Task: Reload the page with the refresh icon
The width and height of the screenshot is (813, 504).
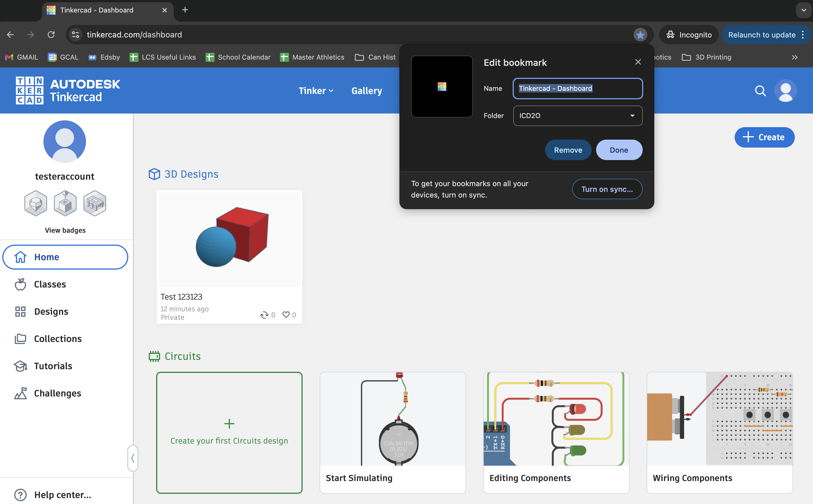Action: [51, 35]
